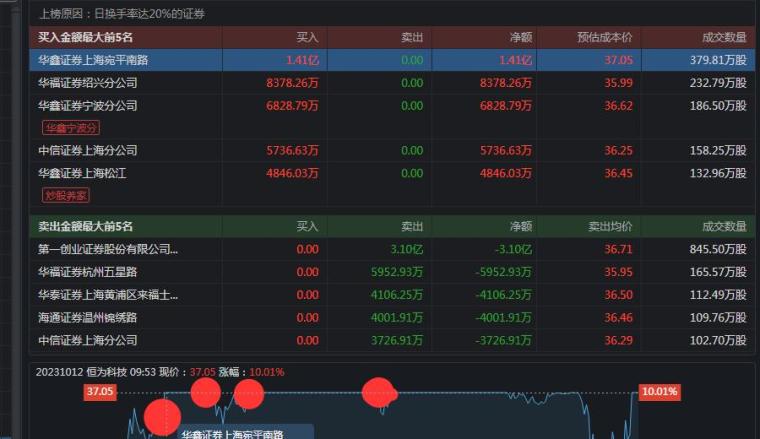Click the 132.96万股 volume cell
The width and height of the screenshot is (760, 439).
point(718,173)
